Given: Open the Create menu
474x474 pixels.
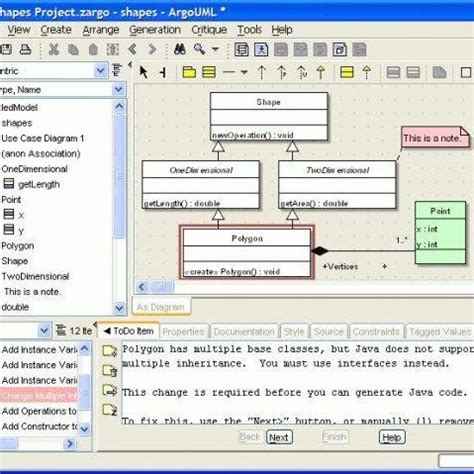Looking at the screenshot, I should coord(56,30).
